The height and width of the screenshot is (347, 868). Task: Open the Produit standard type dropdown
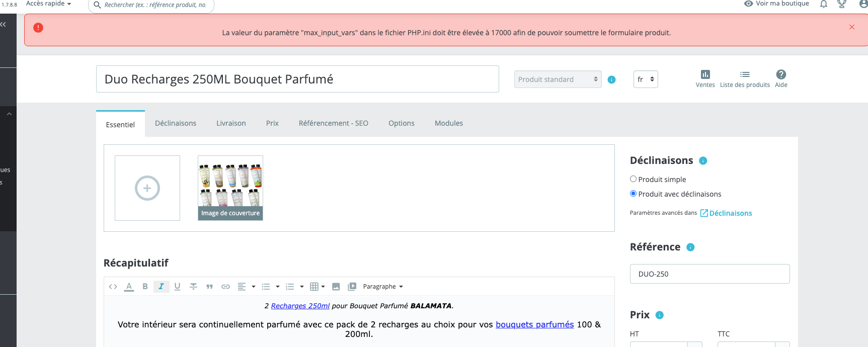(558, 79)
